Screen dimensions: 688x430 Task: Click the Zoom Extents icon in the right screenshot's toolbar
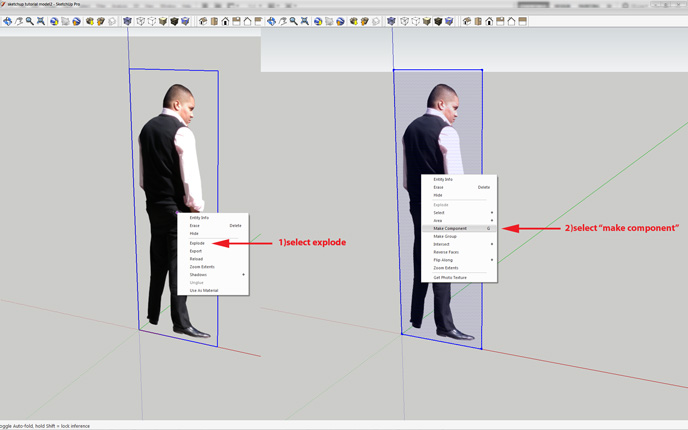click(x=305, y=21)
